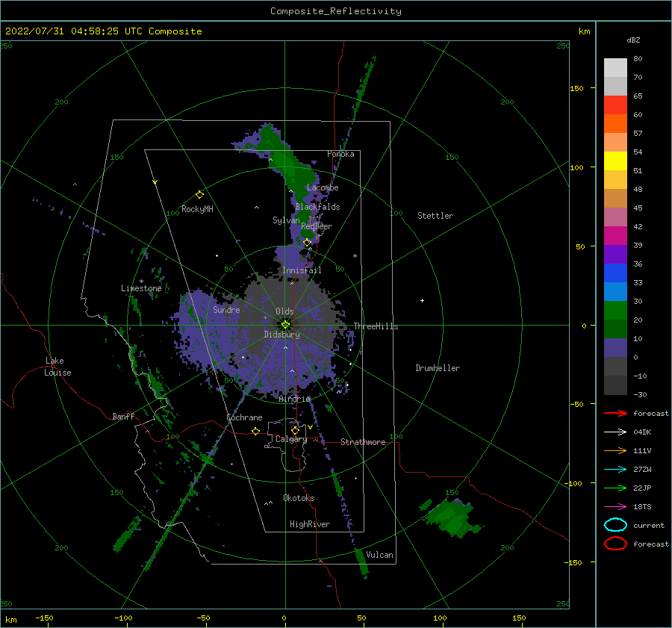Click the yellow diamond marker west of Calgary
The width and height of the screenshot is (672, 628).
[x=255, y=431]
